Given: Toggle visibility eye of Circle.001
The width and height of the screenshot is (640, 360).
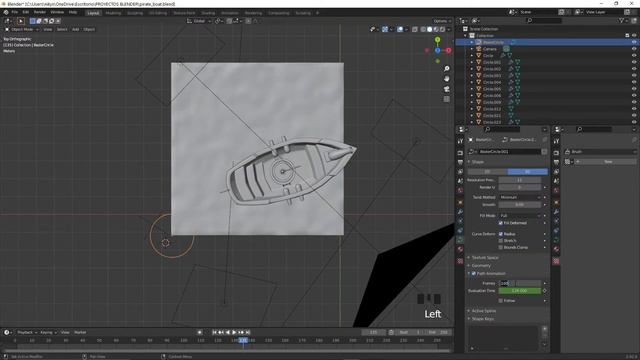Looking at the screenshot, I should click(634, 62).
